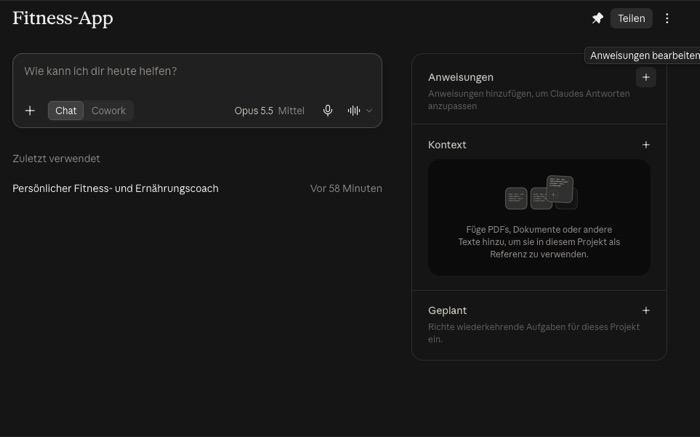Open the Opus 5.5 model selector
Image resolution: width=700 pixels, height=437 pixels.
pyautogui.click(x=269, y=111)
